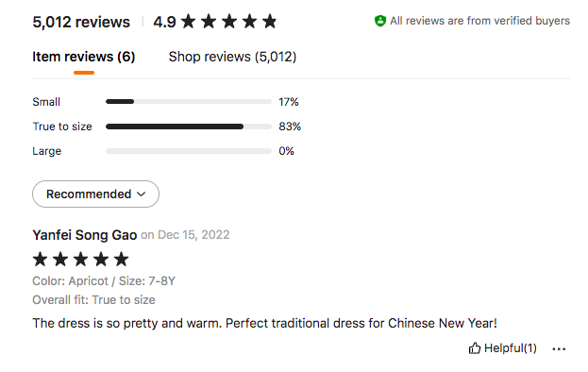Click the Color: Apricot / Size: 7-8Y text

pyautogui.click(x=104, y=281)
